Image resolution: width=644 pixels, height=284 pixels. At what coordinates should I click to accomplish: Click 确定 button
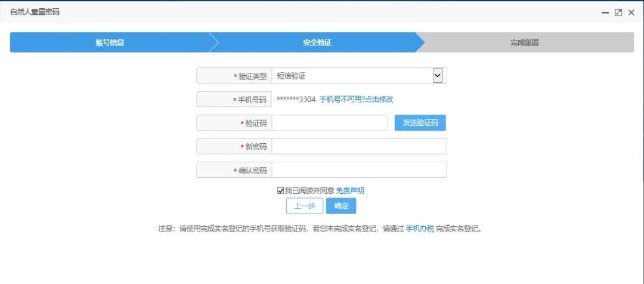341,206
